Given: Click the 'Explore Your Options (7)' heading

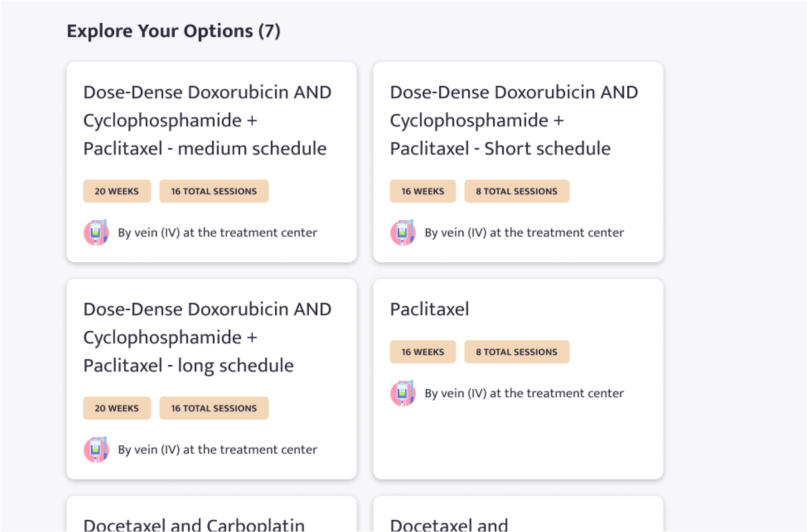Looking at the screenshot, I should coord(173,31).
